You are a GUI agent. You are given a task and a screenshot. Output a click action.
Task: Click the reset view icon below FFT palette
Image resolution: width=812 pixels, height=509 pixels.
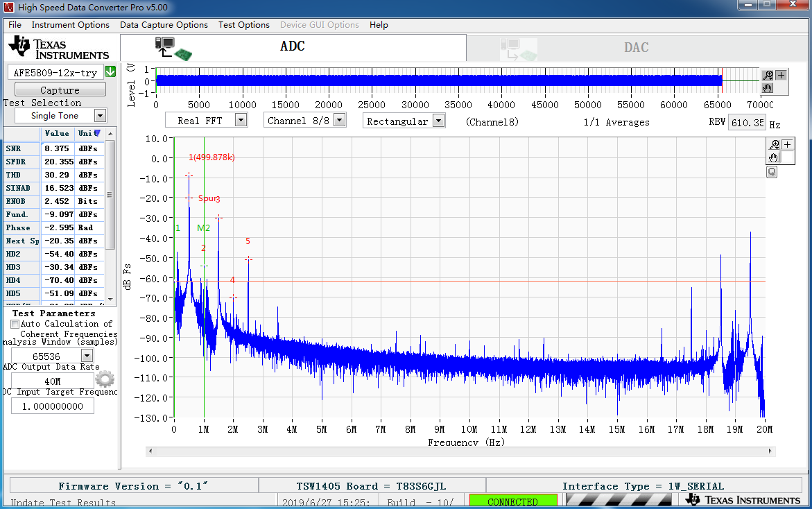[772, 172]
